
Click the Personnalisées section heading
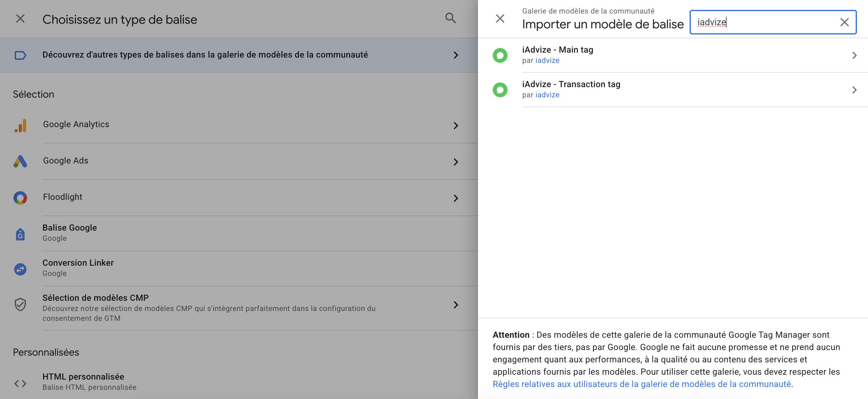click(x=46, y=352)
